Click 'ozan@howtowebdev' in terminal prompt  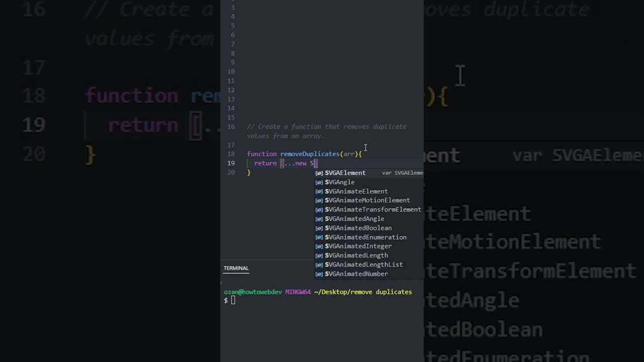[253, 292]
